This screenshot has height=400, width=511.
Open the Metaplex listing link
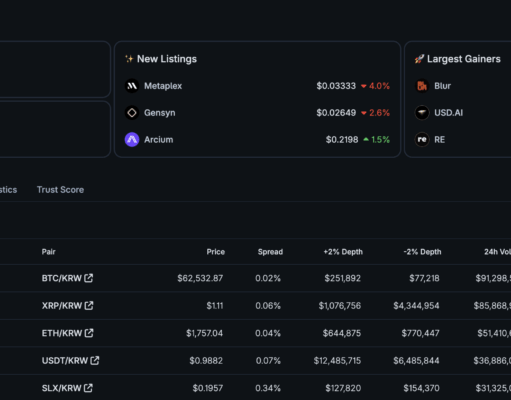(x=163, y=86)
